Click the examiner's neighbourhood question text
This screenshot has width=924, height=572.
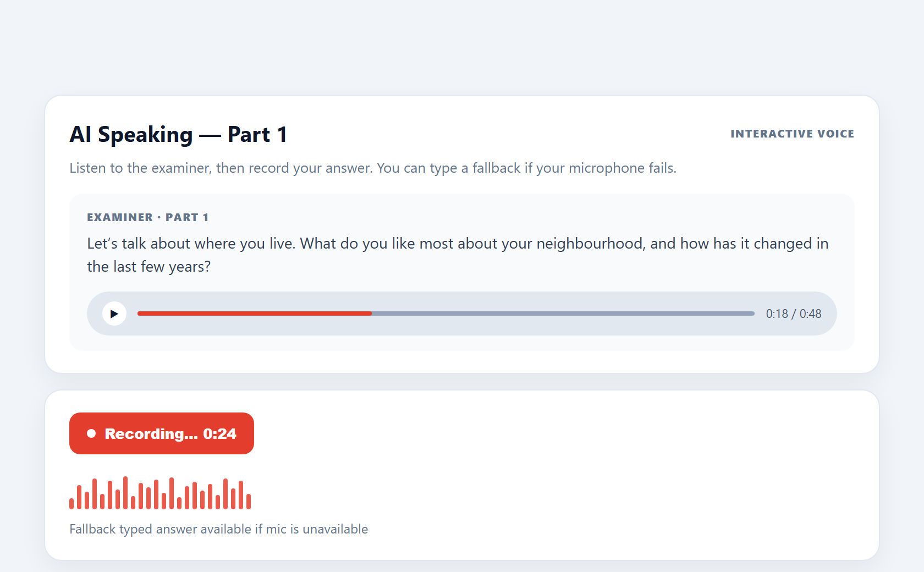[458, 255]
